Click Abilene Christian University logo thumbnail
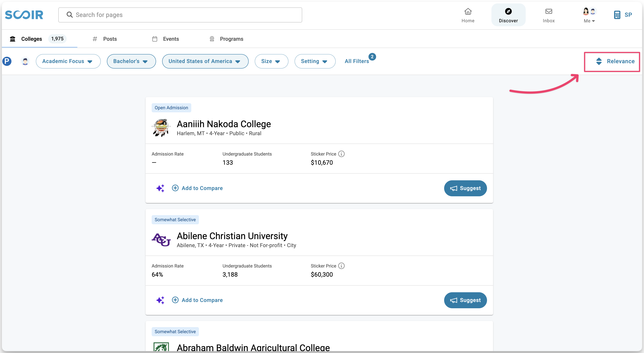 [x=161, y=240]
